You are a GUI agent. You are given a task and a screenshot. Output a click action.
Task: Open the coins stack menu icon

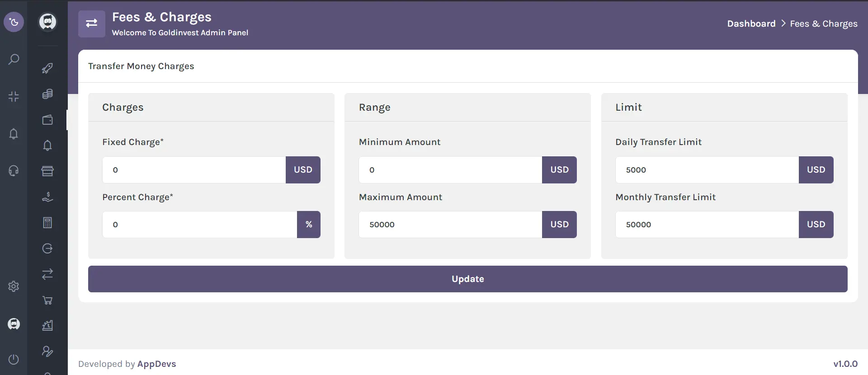pos(47,94)
